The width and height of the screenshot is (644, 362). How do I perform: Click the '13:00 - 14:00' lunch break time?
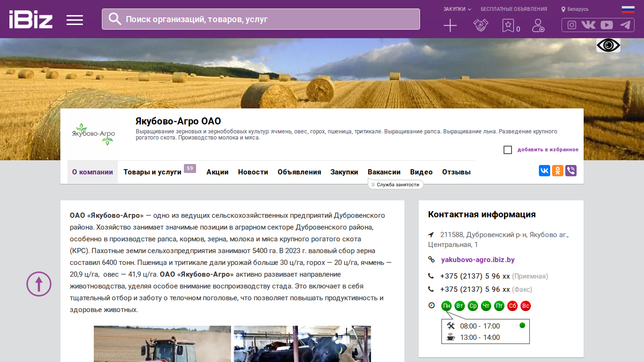click(x=480, y=337)
